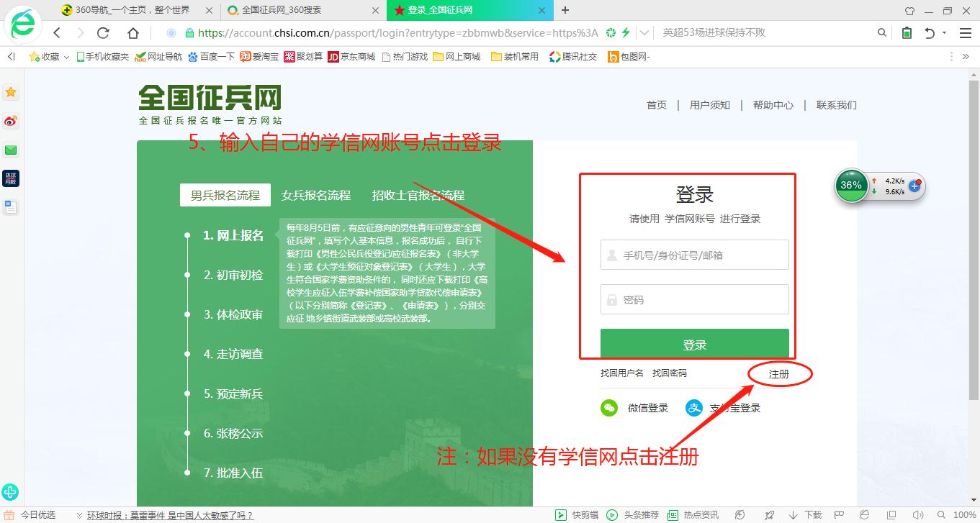Open the favorites star in sidebar
Image resolution: width=980 pixels, height=523 pixels.
(x=11, y=92)
